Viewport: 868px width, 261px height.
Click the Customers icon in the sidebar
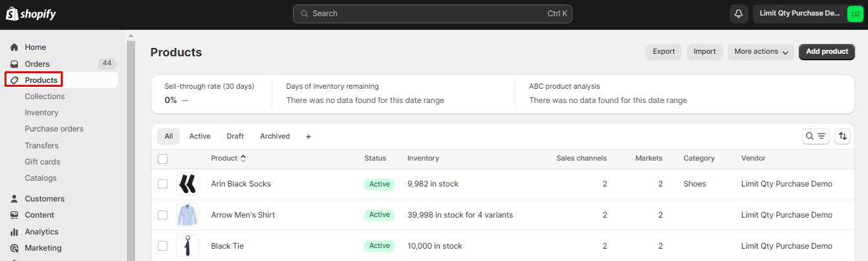(14, 199)
